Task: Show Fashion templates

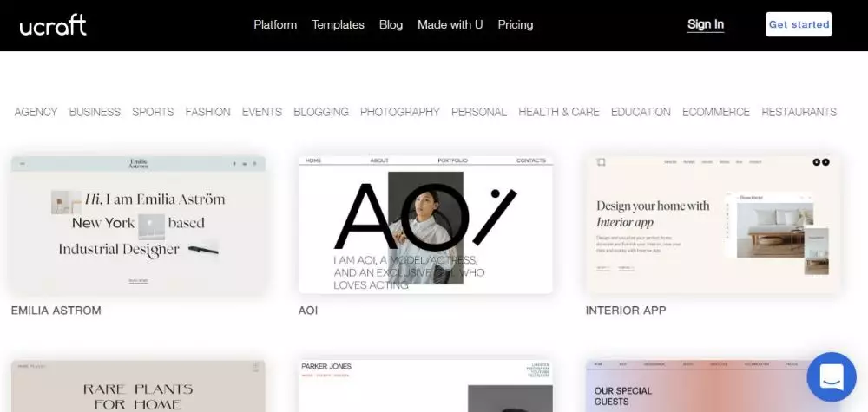Action: [207, 112]
